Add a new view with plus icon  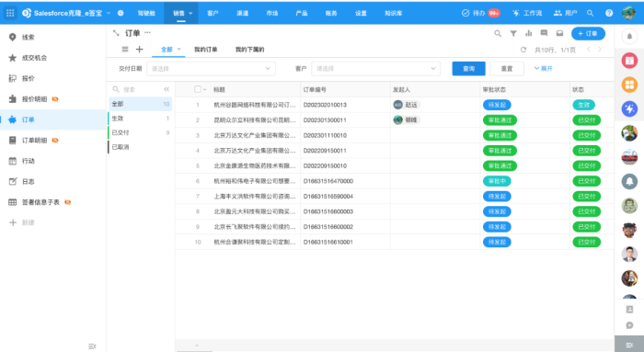pos(139,50)
